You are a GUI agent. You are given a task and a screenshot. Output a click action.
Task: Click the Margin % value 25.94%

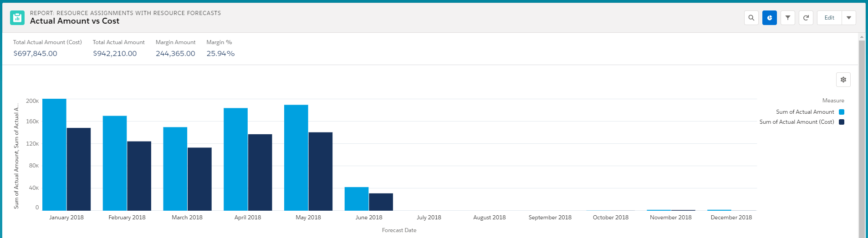pos(220,54)
